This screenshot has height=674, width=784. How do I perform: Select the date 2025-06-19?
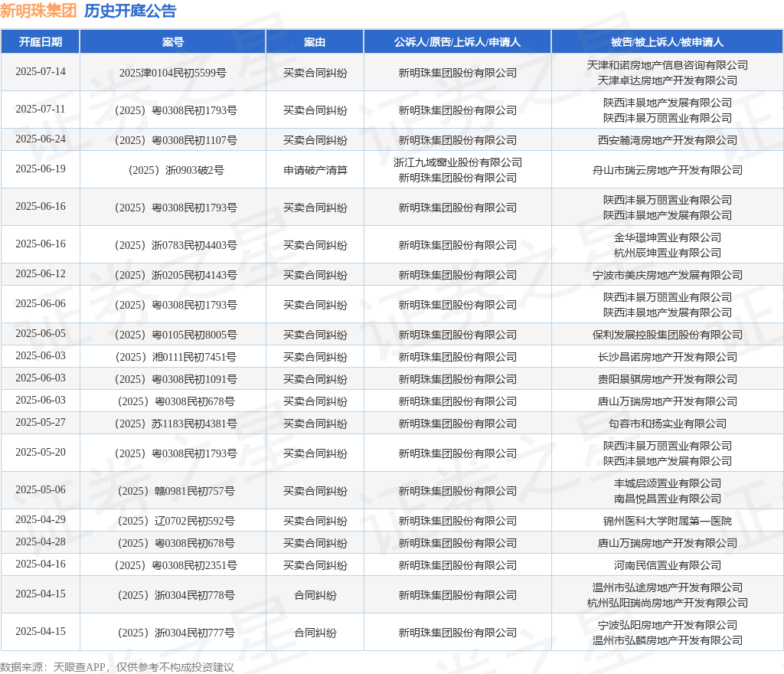pos(41,169)
